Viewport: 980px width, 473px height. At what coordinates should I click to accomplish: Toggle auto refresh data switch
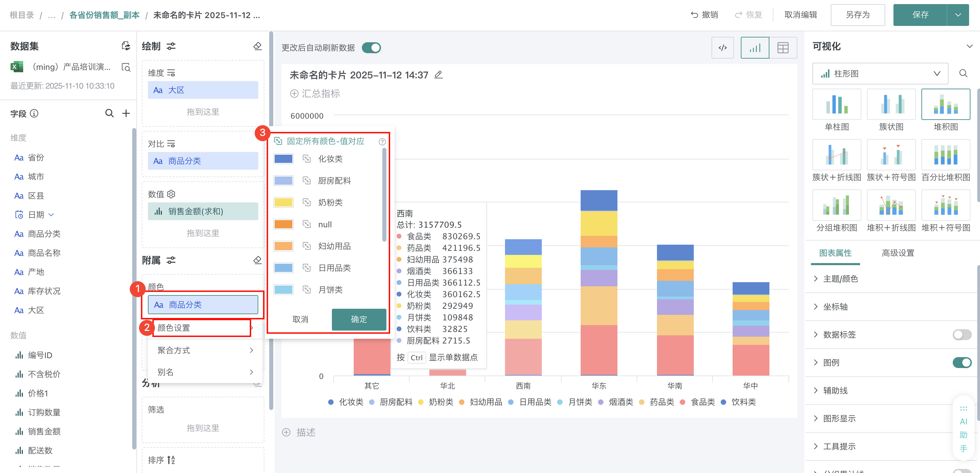371,48
